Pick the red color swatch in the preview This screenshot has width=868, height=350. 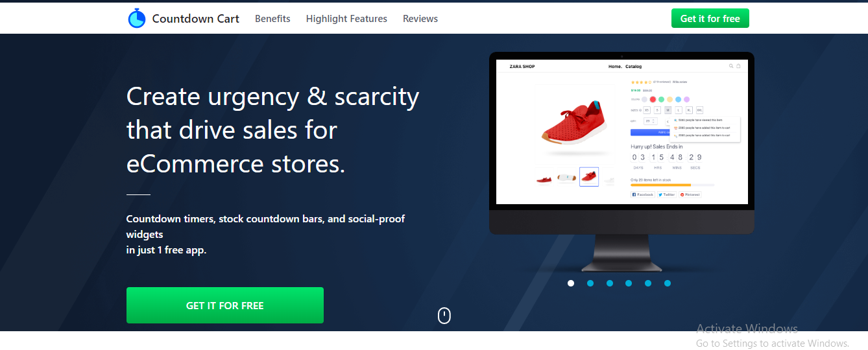653,99
